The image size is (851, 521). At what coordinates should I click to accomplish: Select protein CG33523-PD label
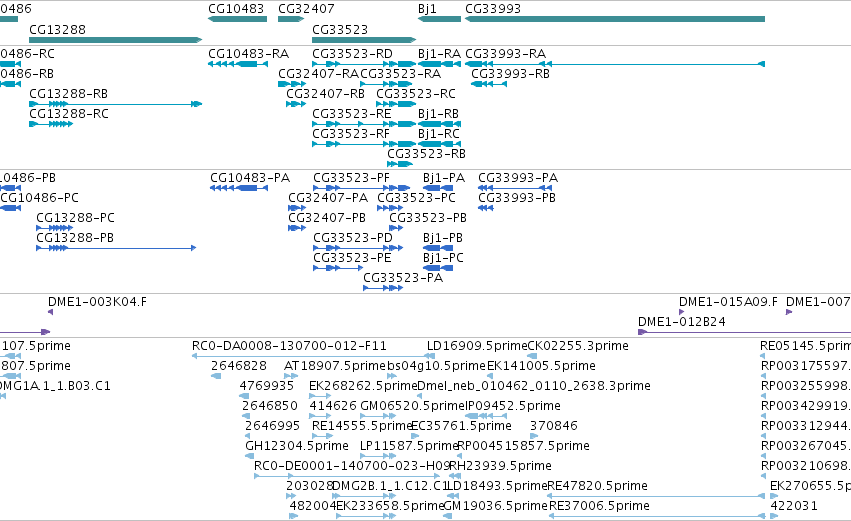[353, 238]
